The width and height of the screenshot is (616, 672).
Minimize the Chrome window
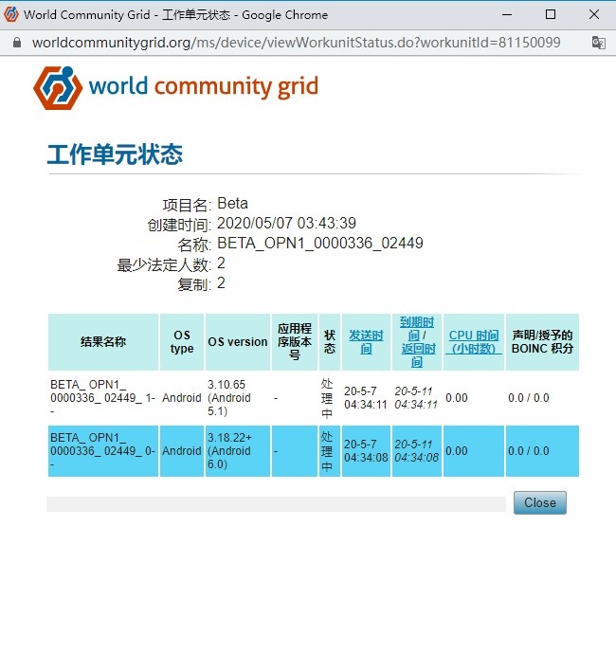tap(507, 14)
